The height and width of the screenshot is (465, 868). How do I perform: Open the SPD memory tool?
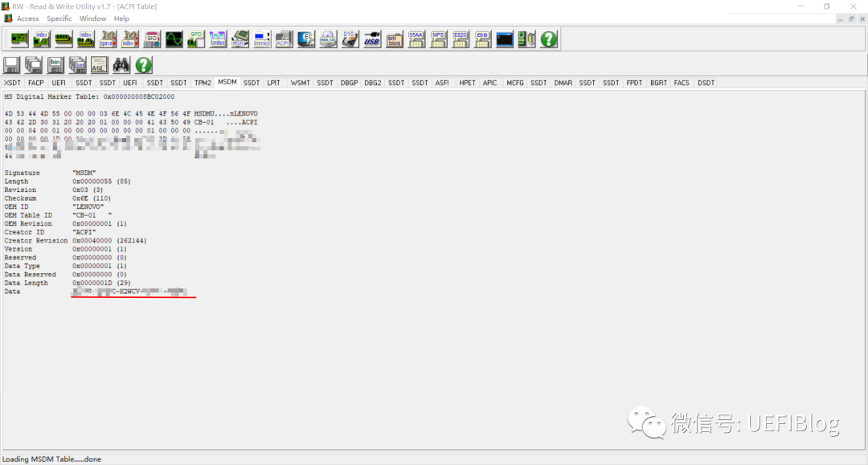pyautogui.click(x=196, y=39)
